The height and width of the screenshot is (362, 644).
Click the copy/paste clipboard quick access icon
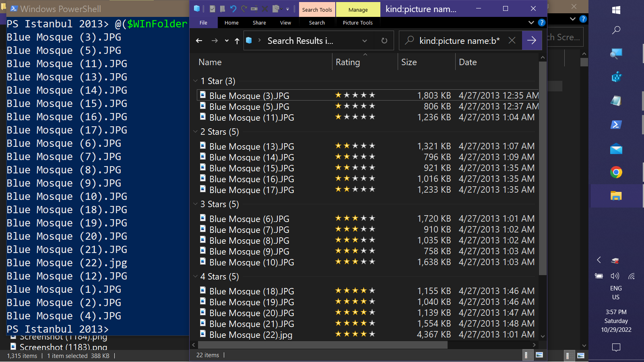coord(276,9)
